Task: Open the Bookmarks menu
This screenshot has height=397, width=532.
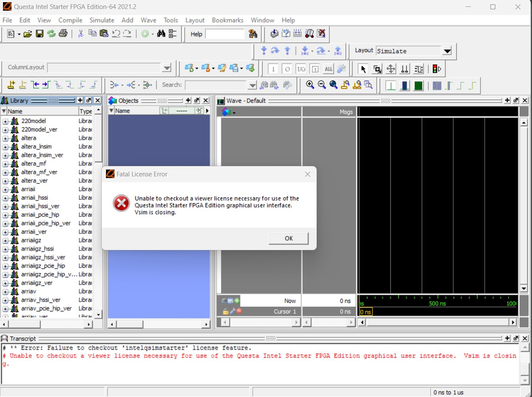Action: click(x=228, y=20)
